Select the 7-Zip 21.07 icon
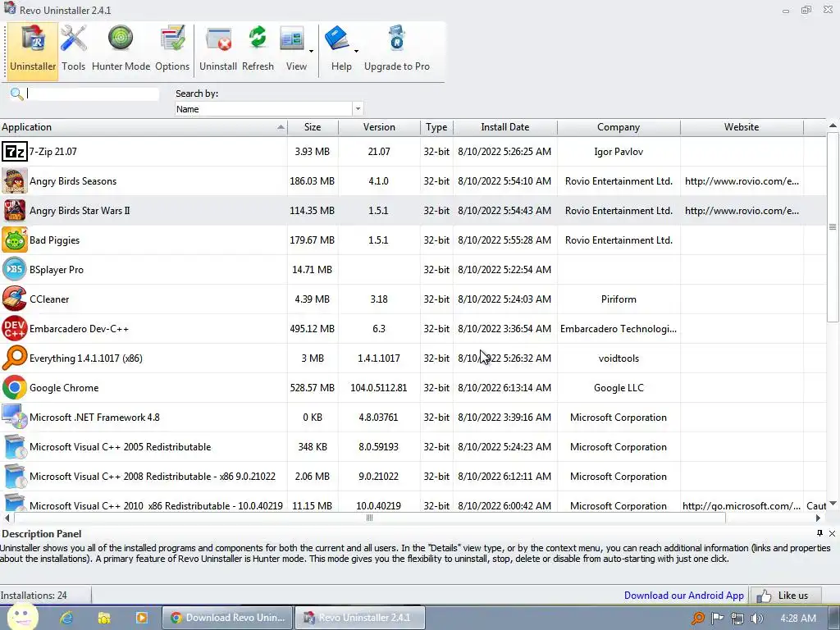The height and width of the screenshot is (630, 840). pos(15,152)
